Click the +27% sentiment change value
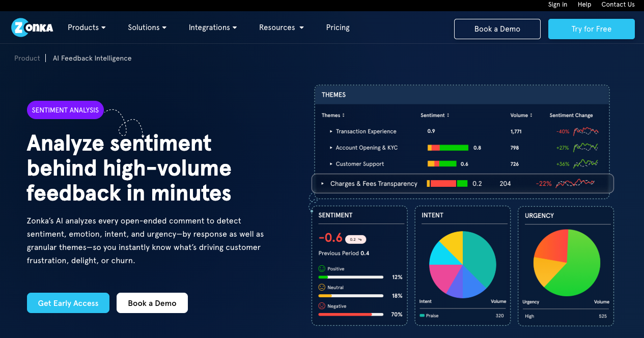644x338 pixels. 563,148
